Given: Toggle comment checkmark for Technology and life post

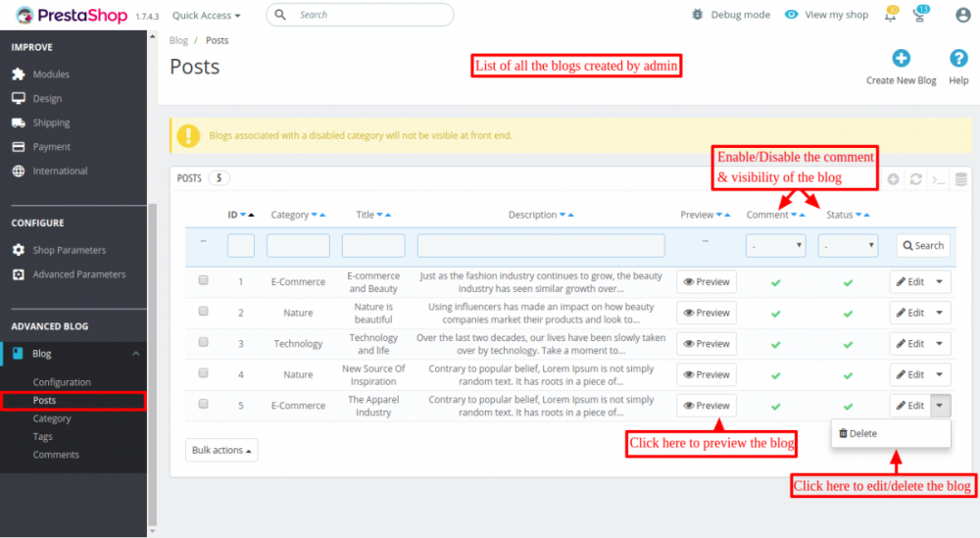Looking at the screenshot, I should (x=775, y=345).
